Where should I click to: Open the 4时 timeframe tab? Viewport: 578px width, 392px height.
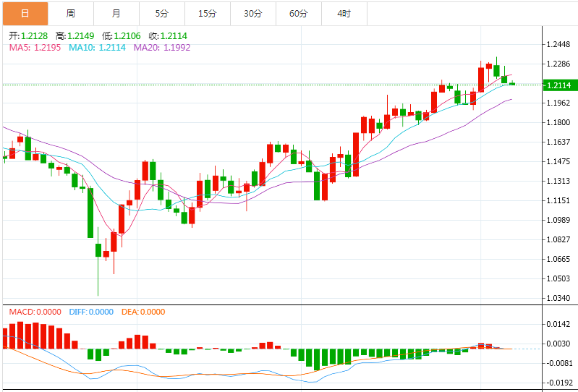pos(344,14)
